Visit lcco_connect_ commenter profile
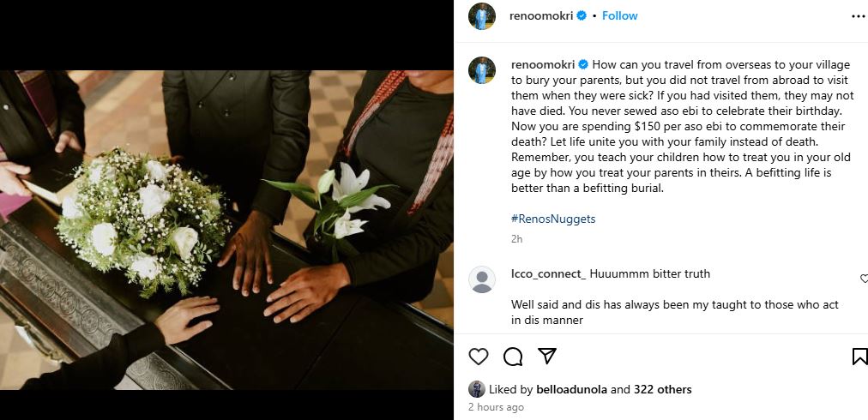 tap(549, 274)
